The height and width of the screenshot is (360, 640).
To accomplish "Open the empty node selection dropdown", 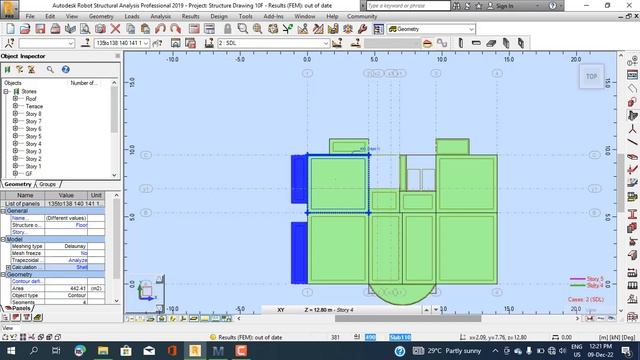I will coord(71,43).
